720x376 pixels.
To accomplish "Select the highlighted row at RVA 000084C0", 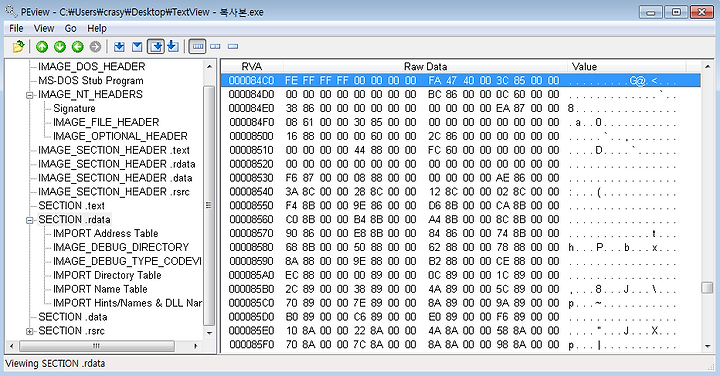I will [x=461, y=80].
